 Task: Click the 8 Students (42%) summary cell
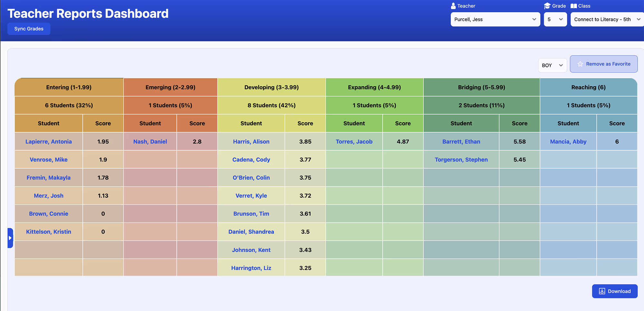coord(271,105)
